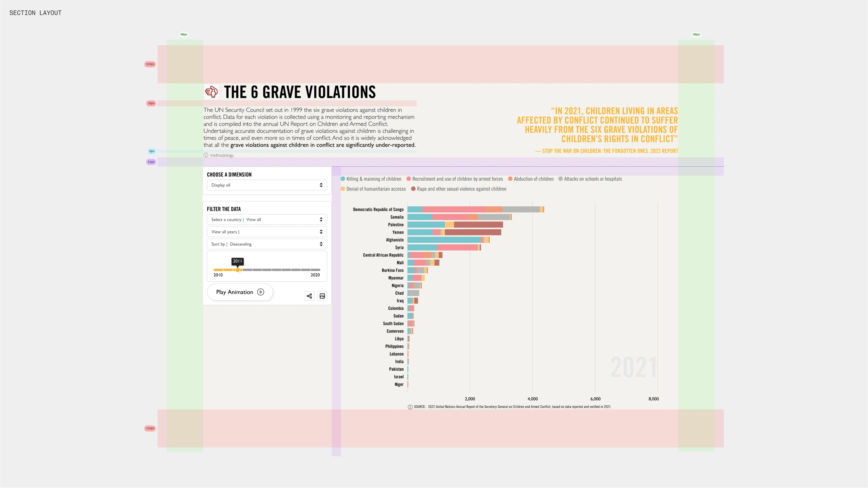The image size is (868, 488).
Task: Expand the Sort by Descending dropdown
Action: tap(267, 244)
